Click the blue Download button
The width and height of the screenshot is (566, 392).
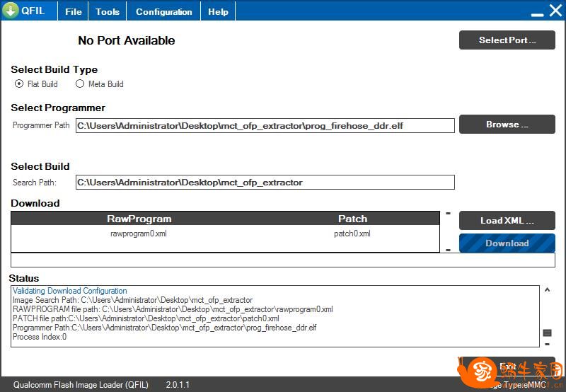507,243
